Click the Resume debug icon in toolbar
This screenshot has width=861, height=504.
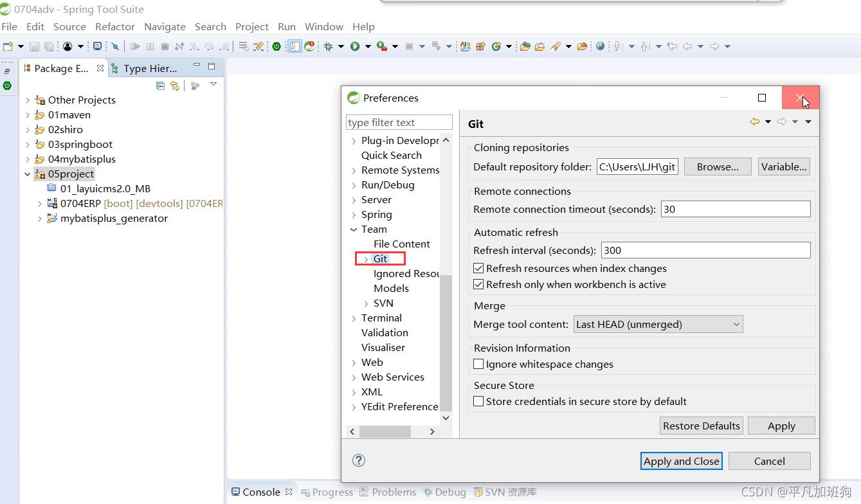tap(135, 46)
